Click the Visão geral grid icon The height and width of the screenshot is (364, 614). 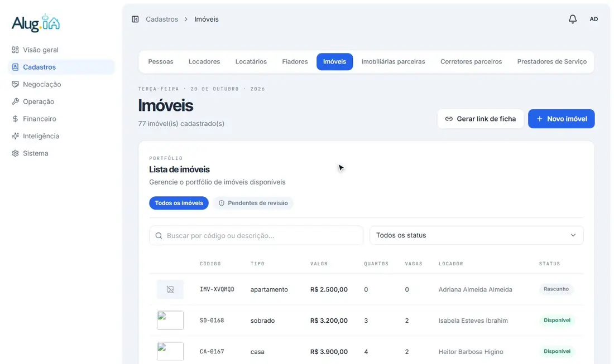(x=15, y=50)
